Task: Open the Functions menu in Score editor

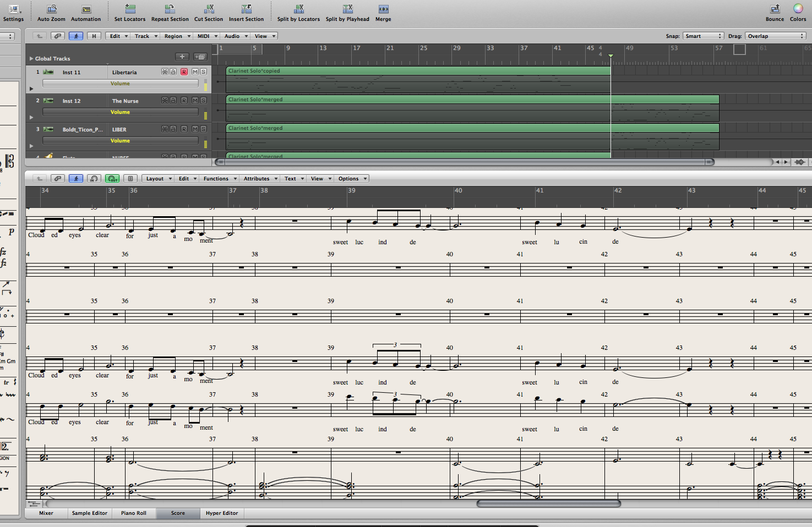Action: point(219,178)
